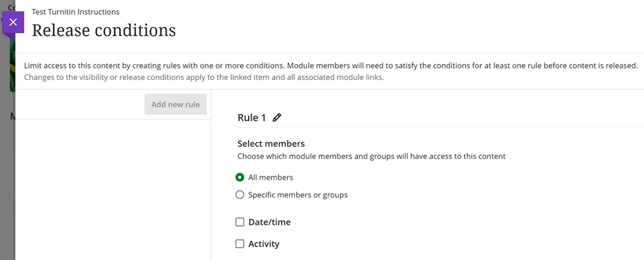Click the grey visibility changes note text

point(204,77)
